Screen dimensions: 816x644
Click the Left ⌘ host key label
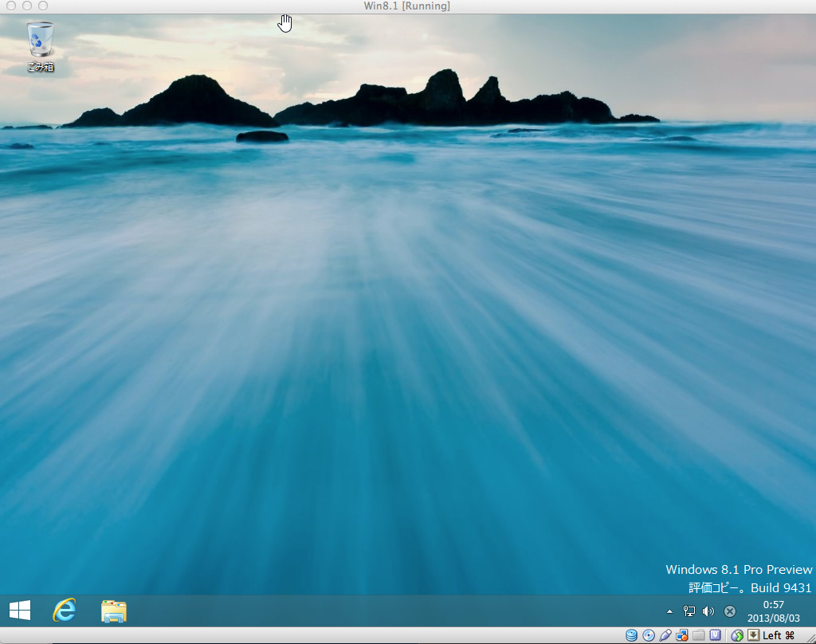click(779, 635)
